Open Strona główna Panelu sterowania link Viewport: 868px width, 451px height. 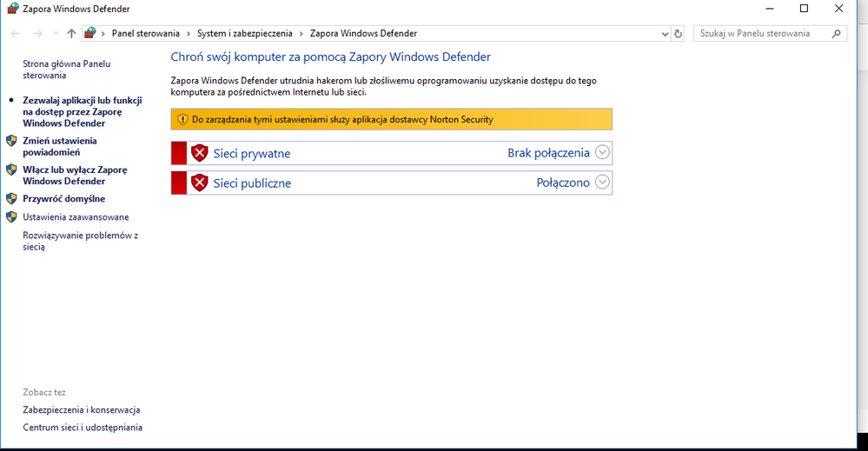point(66,70)
